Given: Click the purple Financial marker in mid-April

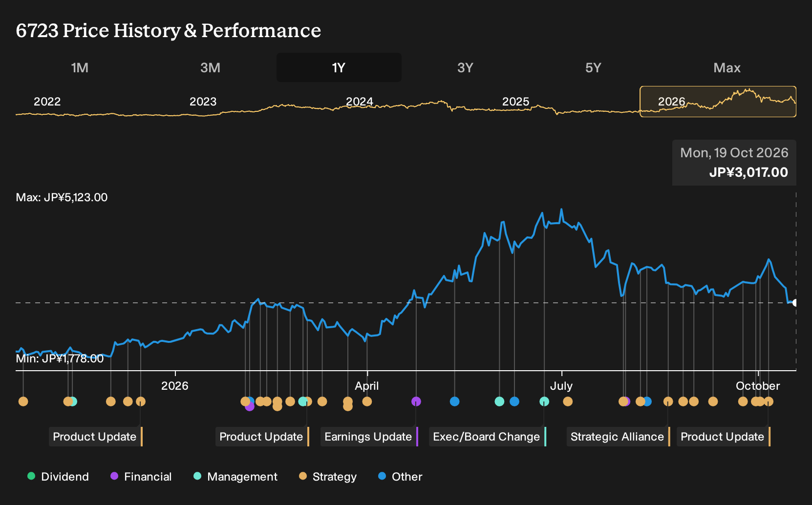Looking at the screenshot, I should coord(416,401).
